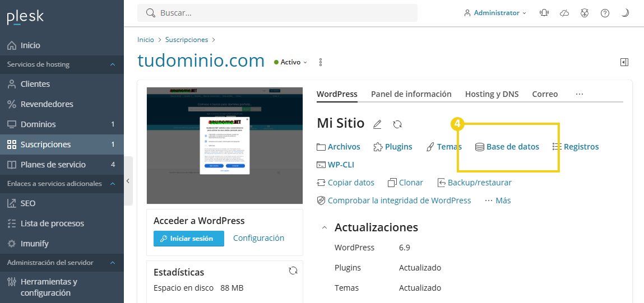
Task: Collapse Enlaces a servicios adicionales section
Action: tap(113, 184)
